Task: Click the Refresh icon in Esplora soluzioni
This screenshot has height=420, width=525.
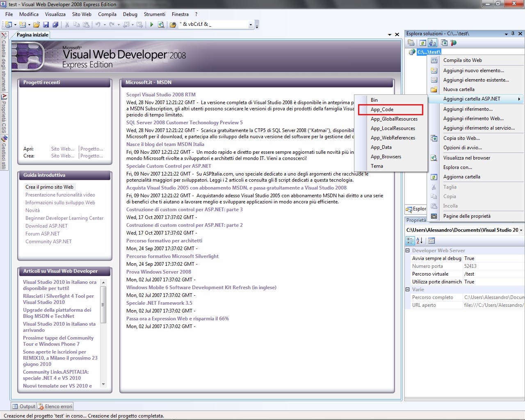Action: click(422, 43)
